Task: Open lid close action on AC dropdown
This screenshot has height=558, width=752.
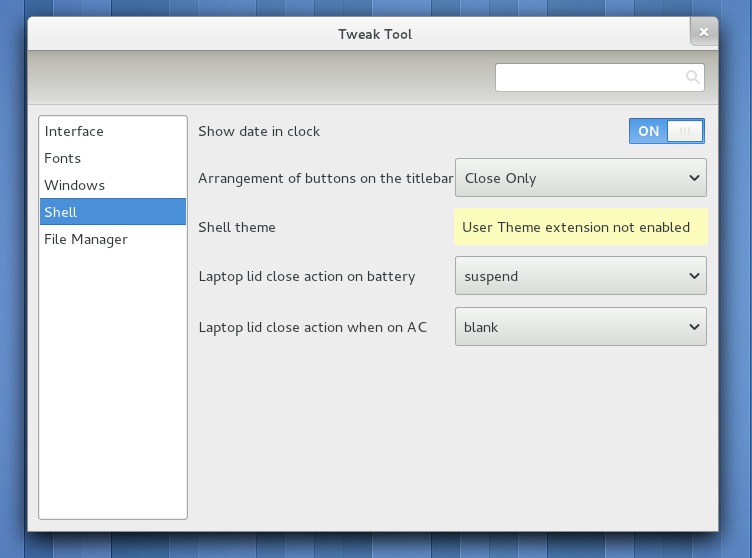Action: tap(580, 327)
